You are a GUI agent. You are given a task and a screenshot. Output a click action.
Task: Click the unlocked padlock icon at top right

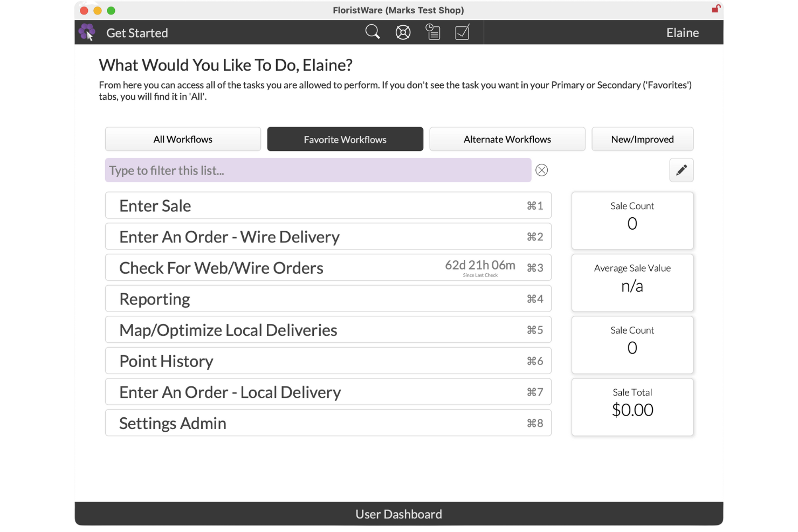[x=716, y=9]
